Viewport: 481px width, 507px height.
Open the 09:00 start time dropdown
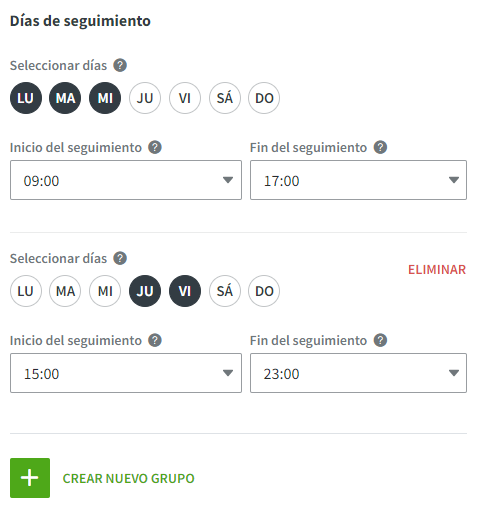(126, 180)
